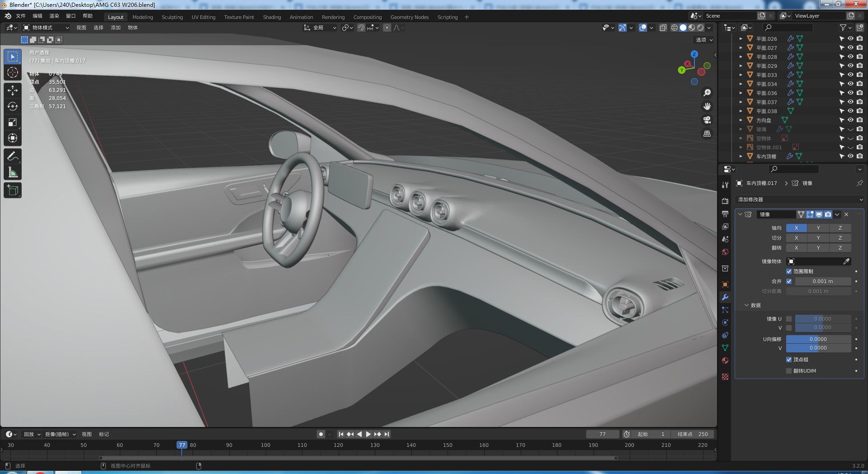Switch to the Sculpting workspace tab
The image size is (868, 474).
click(x=172, y=17)
